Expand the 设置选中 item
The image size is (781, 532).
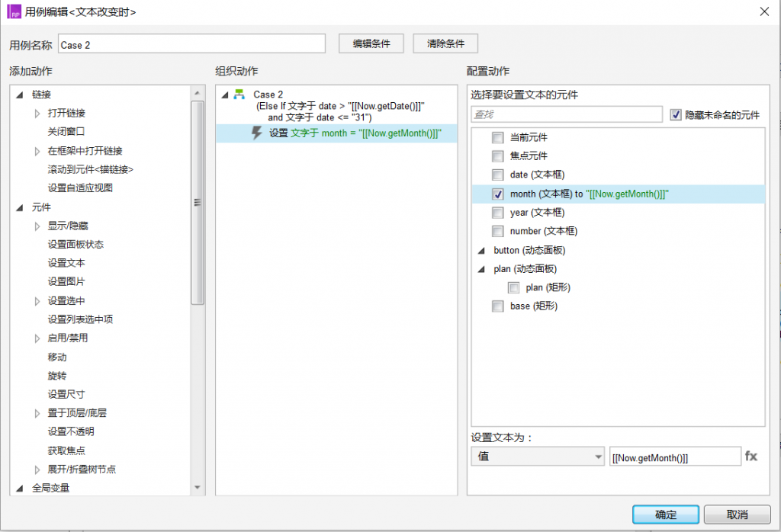point(37,301)
